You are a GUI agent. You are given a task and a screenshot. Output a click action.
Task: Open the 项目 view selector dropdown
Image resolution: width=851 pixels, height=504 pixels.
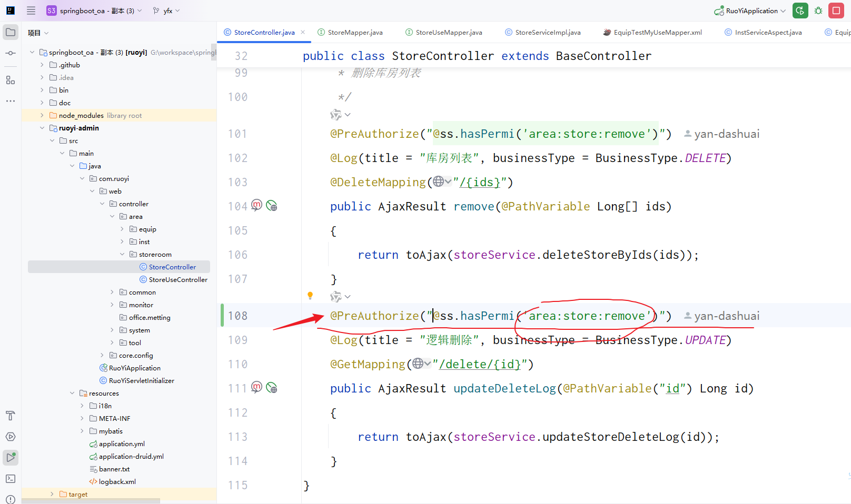[38, 33]
